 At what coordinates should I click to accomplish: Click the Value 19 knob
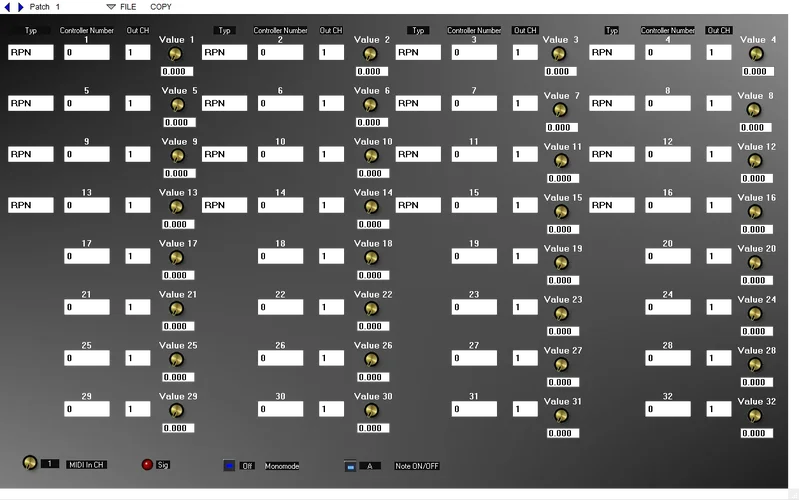tap(561, 262)
